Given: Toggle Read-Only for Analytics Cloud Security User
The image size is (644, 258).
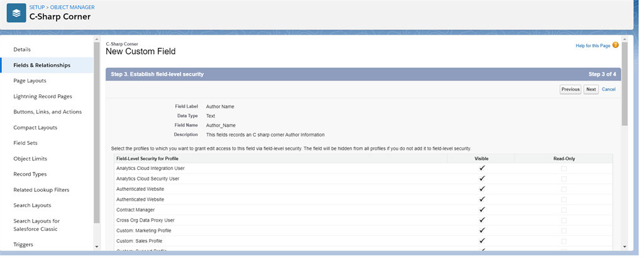Looking at the screenshot, I should click(564, 179).
